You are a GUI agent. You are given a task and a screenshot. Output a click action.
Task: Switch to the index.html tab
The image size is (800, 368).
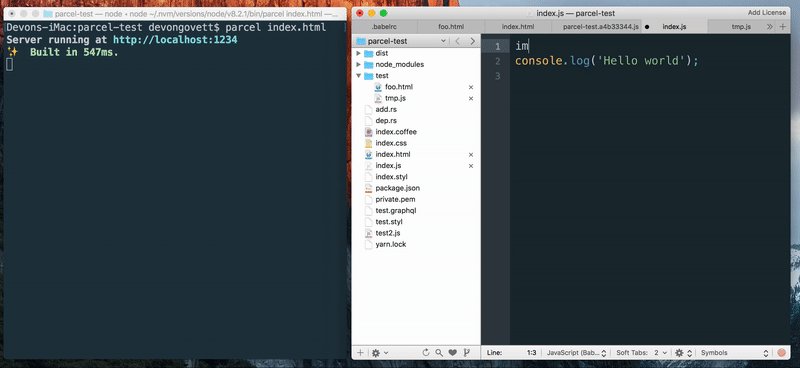[x=518, y=27]
